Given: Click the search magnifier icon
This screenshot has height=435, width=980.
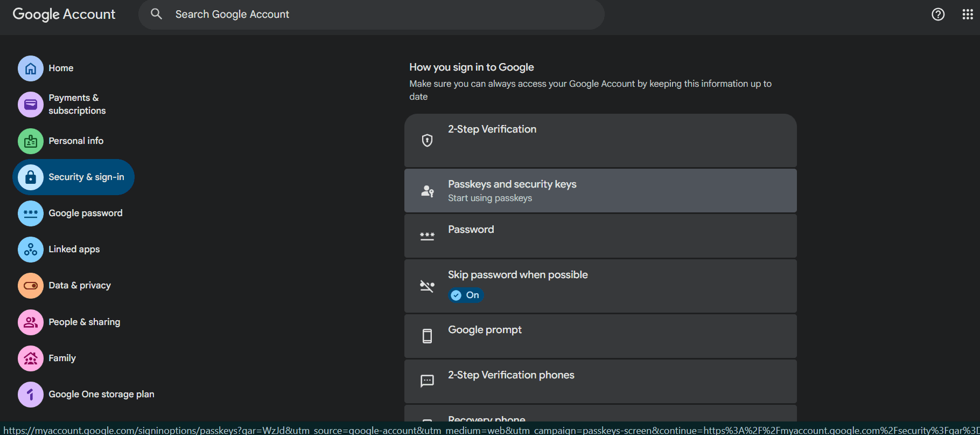Looking at the screenshot, I should coord(156,14).
